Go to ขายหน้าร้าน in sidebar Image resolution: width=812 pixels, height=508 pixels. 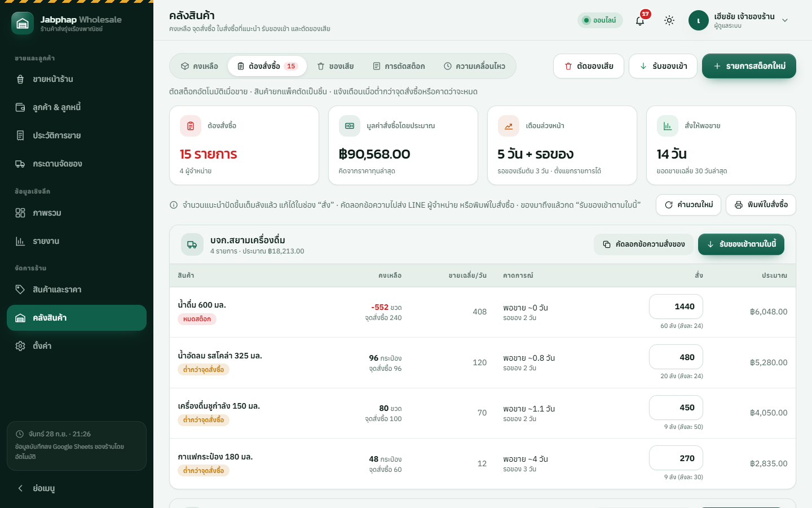tap(77, 79)
